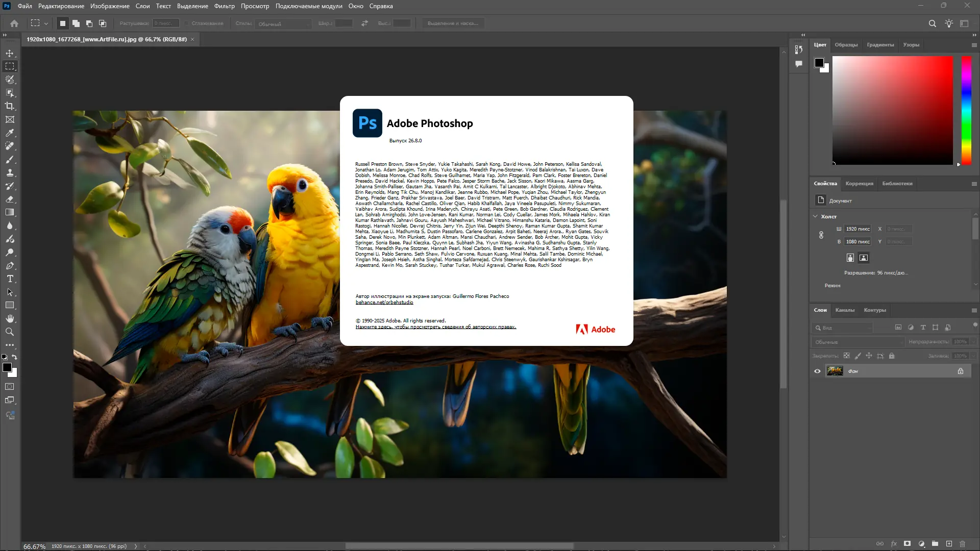980x551 pixels.
Task: Open the Обычные blend mode dropdown
Action: point(857,342)
